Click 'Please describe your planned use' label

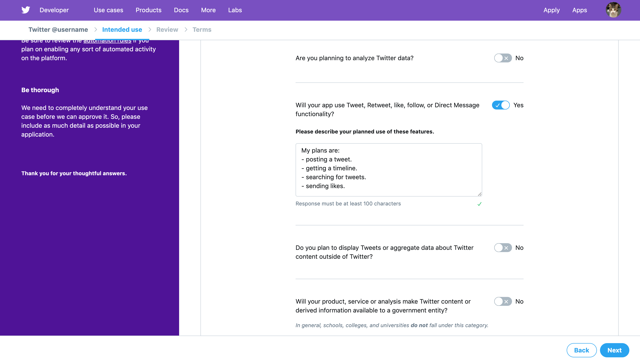[x=365, y=131]
